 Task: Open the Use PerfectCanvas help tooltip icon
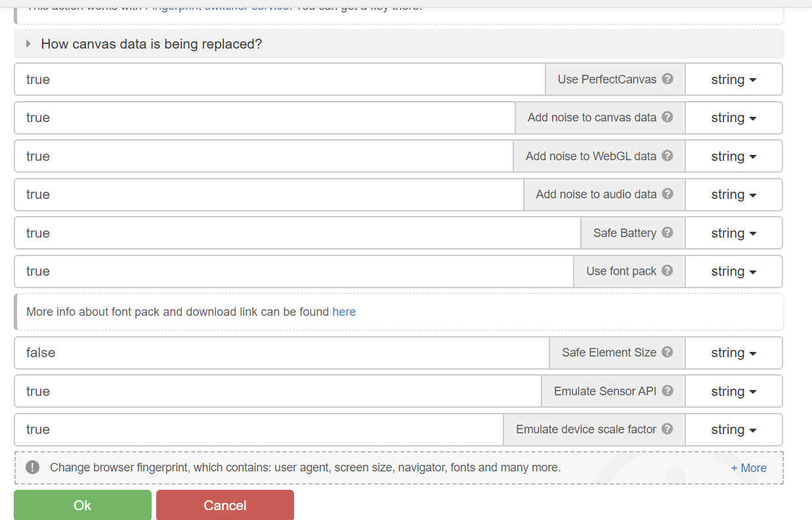[668, 79]
